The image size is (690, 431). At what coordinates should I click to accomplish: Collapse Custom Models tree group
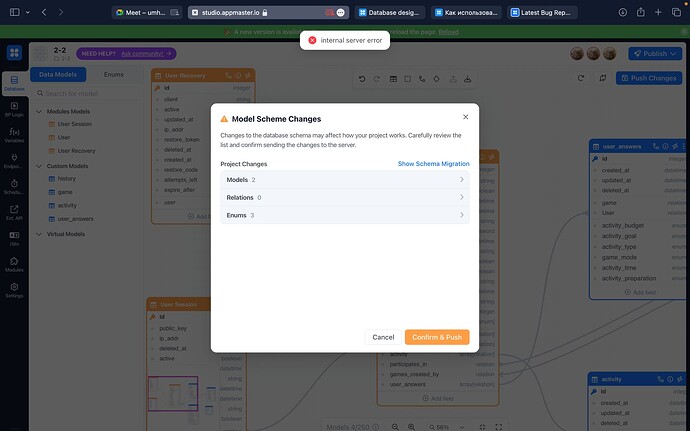click(39, 166)
